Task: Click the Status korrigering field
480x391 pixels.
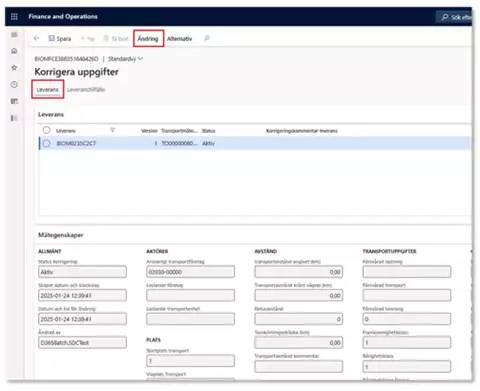Action: pos(82,272)
